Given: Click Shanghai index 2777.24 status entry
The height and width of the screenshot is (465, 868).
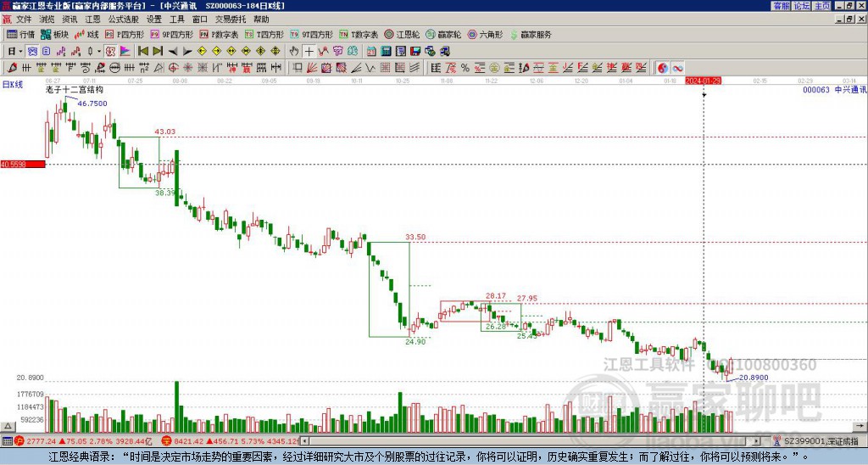Looking at the screenshot, I should click(83, 441).
